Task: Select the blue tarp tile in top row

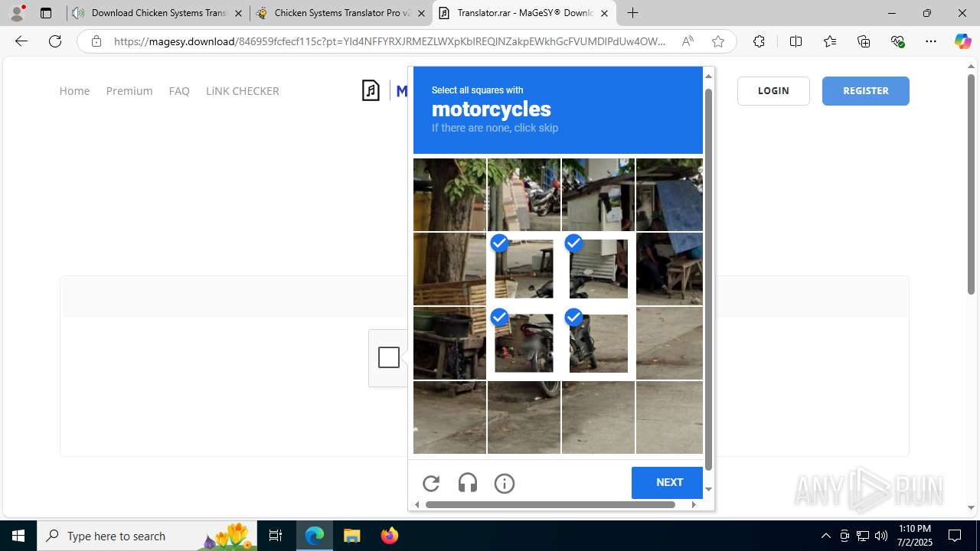Action: point(669,195)
